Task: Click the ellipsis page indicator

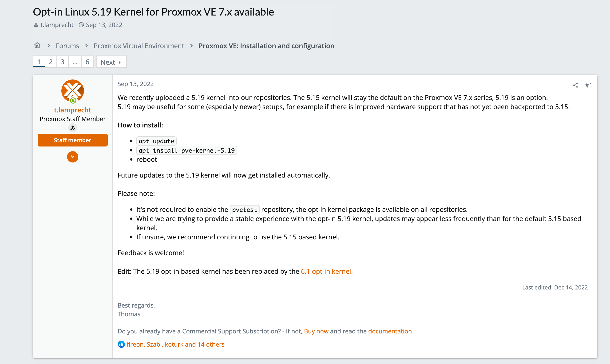Action: [75, 62]
